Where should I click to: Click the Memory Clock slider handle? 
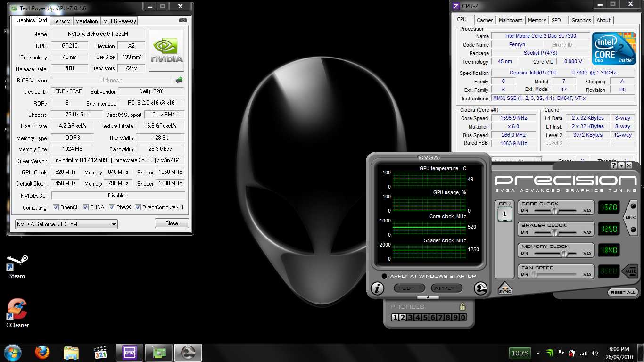564,254
